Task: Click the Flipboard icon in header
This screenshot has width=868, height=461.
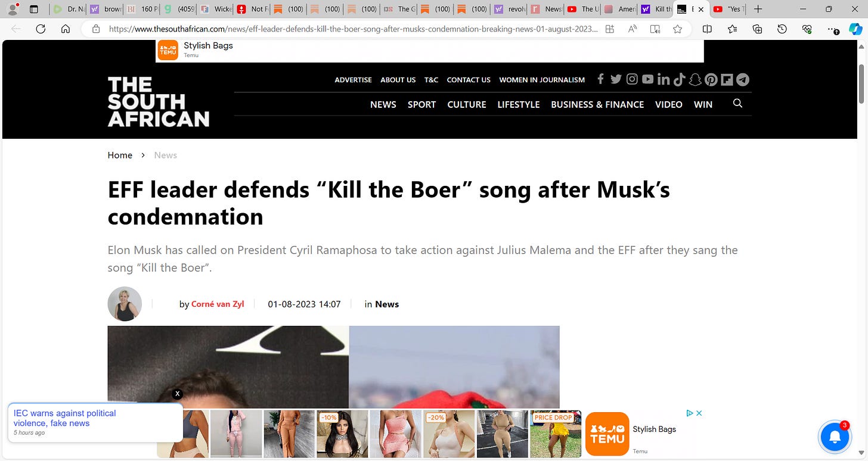Action: 726,79
